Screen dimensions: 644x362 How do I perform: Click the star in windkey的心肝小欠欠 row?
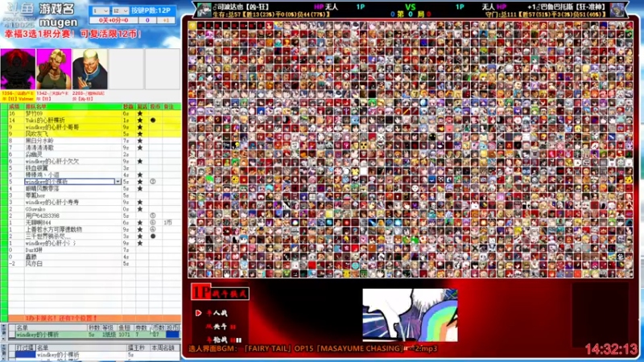tap(140, 162)
